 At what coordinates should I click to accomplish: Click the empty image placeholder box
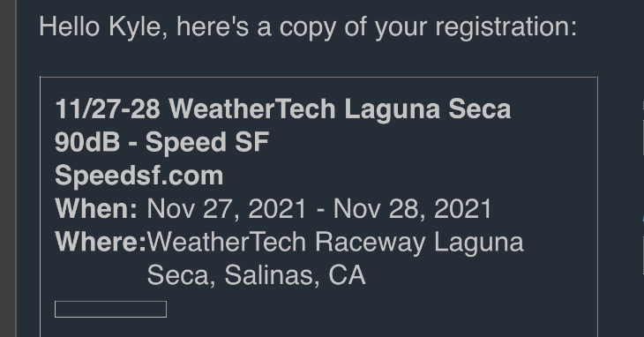click(110, 309)
